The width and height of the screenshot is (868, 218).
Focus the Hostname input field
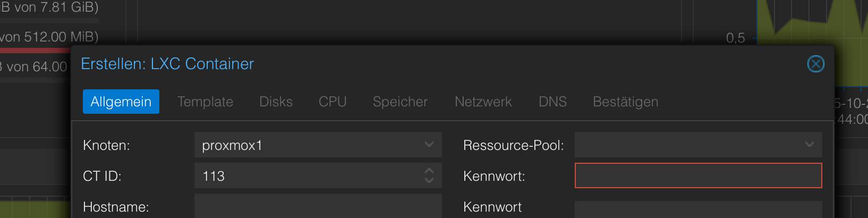pos(318,206)
